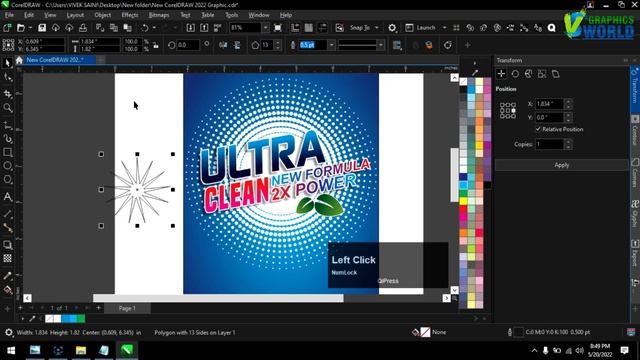This screenshot has height=360, width=640.
Task: Click the horizontal scrollbar under the canvas
Action: (x=218, y=298)
